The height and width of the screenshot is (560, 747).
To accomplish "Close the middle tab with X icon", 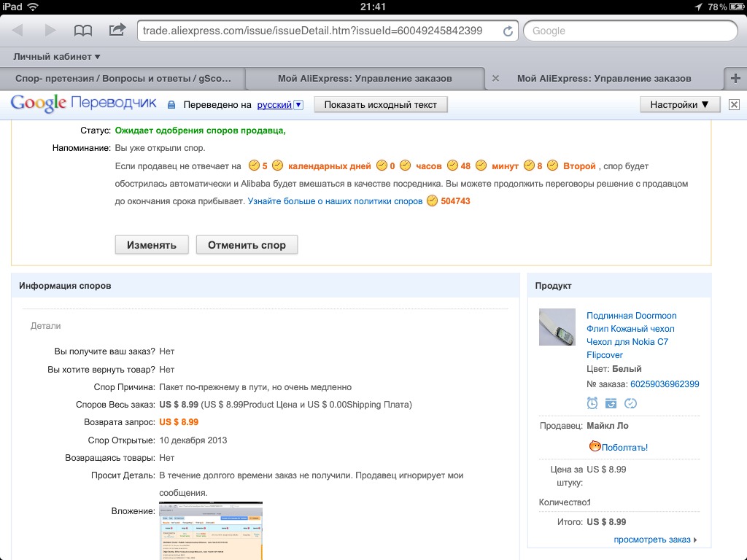I will point(495,79).
